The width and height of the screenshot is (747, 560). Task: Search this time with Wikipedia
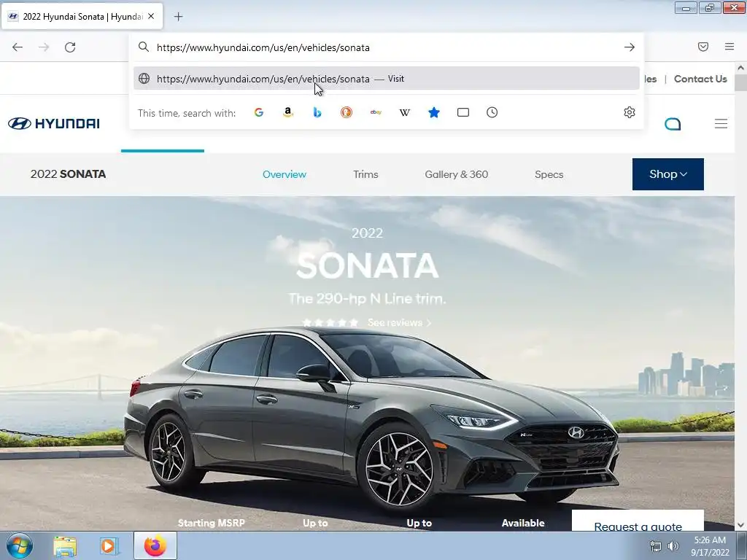tap(404, 112)
